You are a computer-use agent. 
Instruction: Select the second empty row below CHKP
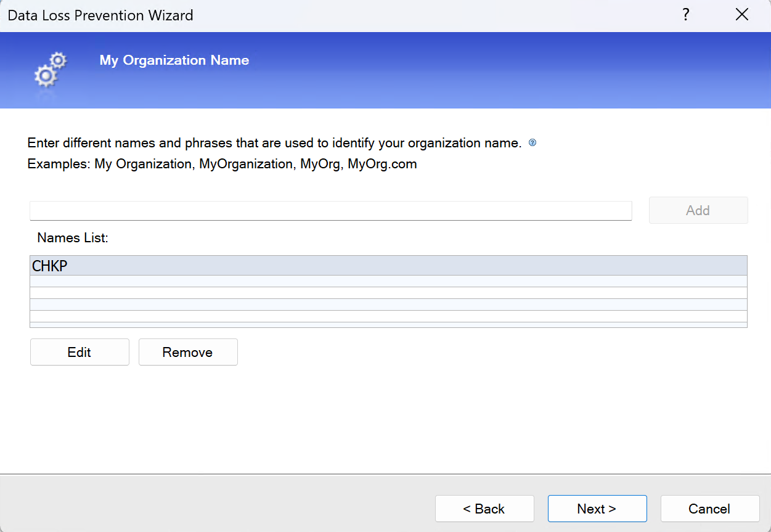point(388,293)
